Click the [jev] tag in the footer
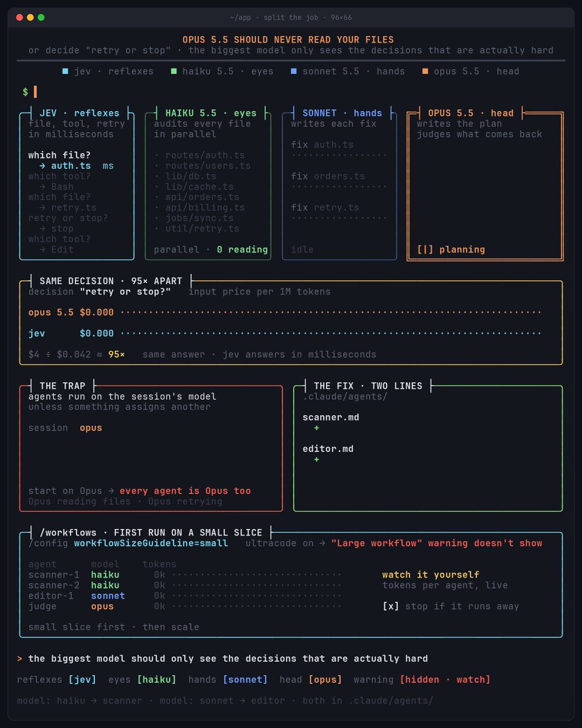The height and width of the screenshot is (728, 582). pyautogui.click(x=82, y=679)
